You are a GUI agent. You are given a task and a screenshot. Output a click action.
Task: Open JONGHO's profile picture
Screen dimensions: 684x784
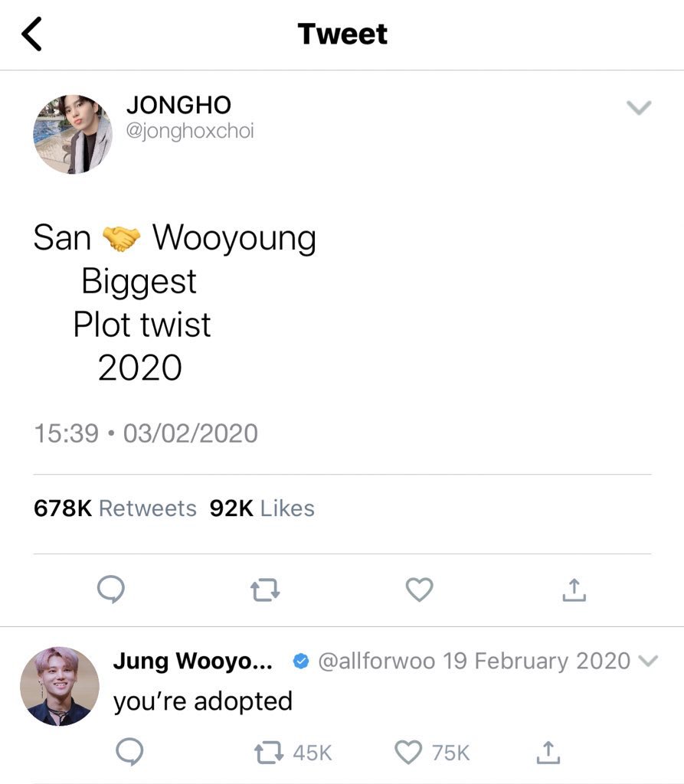73,134
